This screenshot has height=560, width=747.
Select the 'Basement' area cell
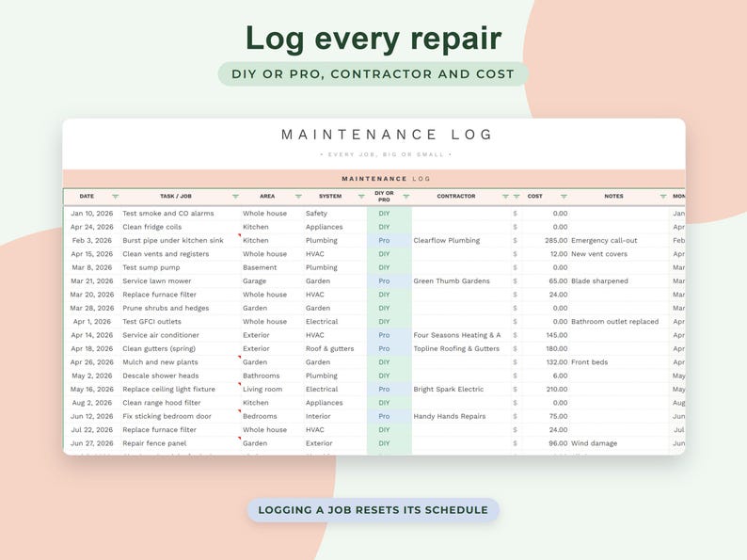[272, 267]
